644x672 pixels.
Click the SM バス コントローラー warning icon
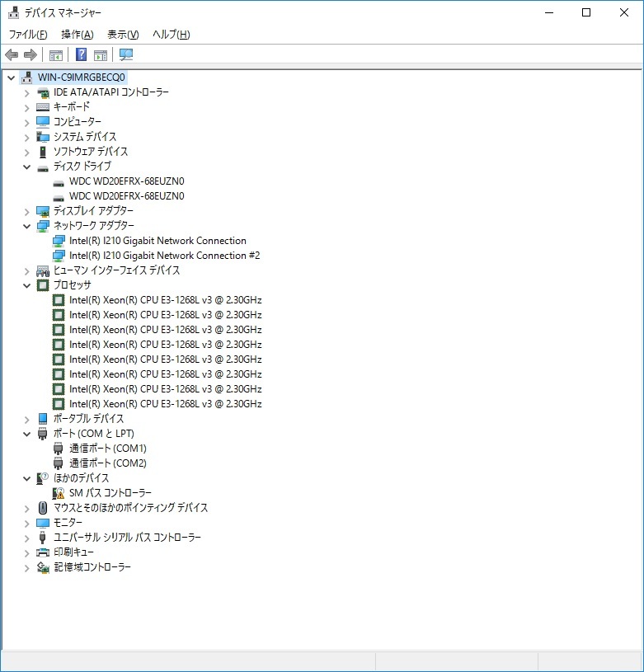click(x=59, y=493)
